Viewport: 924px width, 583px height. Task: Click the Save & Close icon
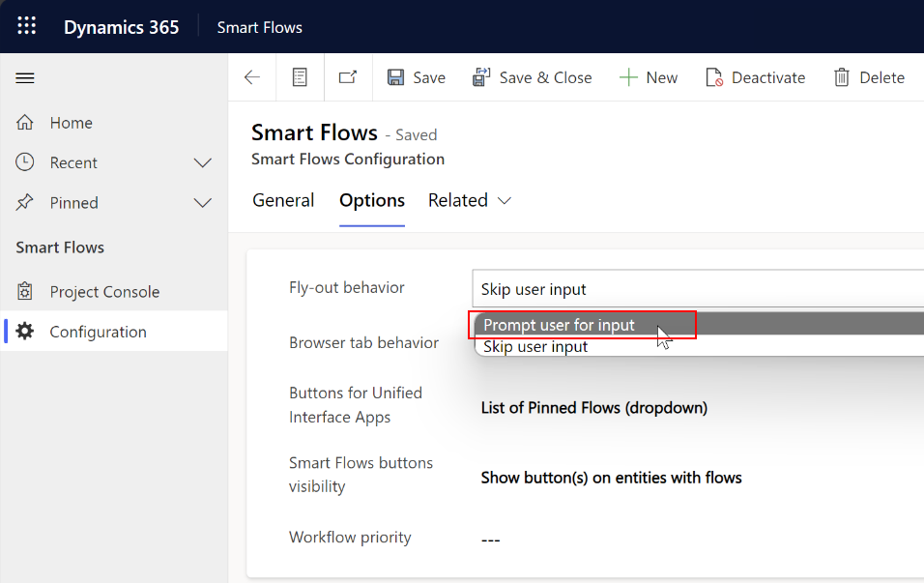click(x=481, y=77)
